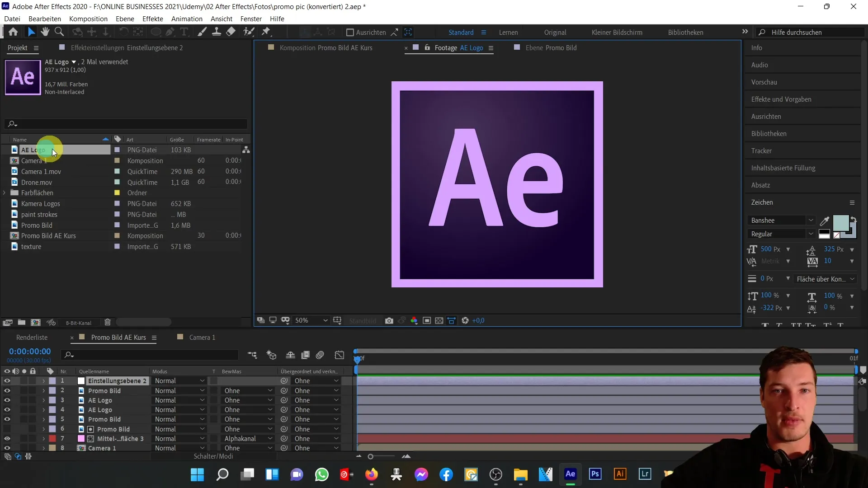Open the Komposition menu

point(88,19)
